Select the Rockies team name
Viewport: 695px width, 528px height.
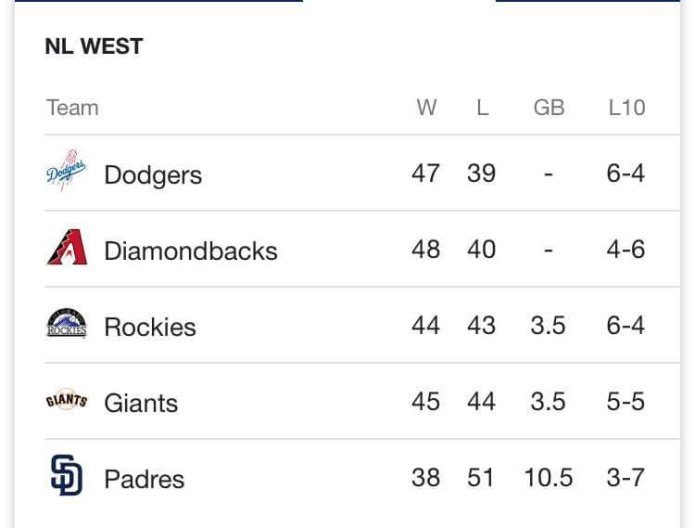coord(150,327)
